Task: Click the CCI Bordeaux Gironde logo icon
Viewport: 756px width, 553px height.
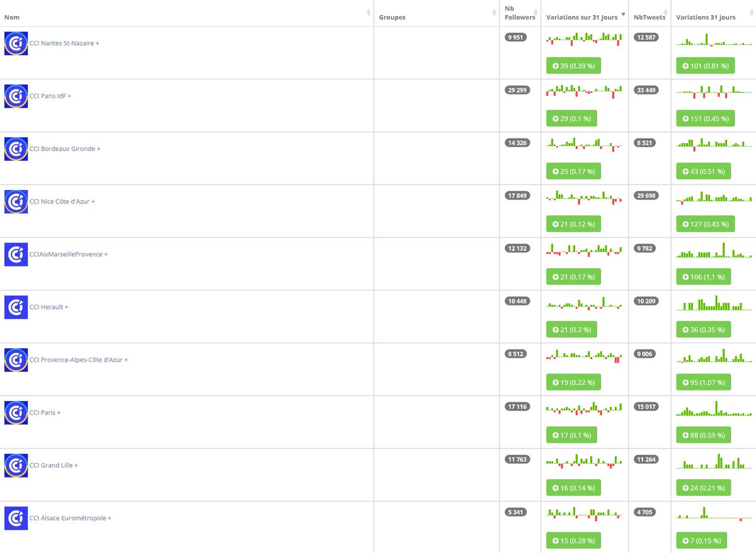Action: point(16,149)
